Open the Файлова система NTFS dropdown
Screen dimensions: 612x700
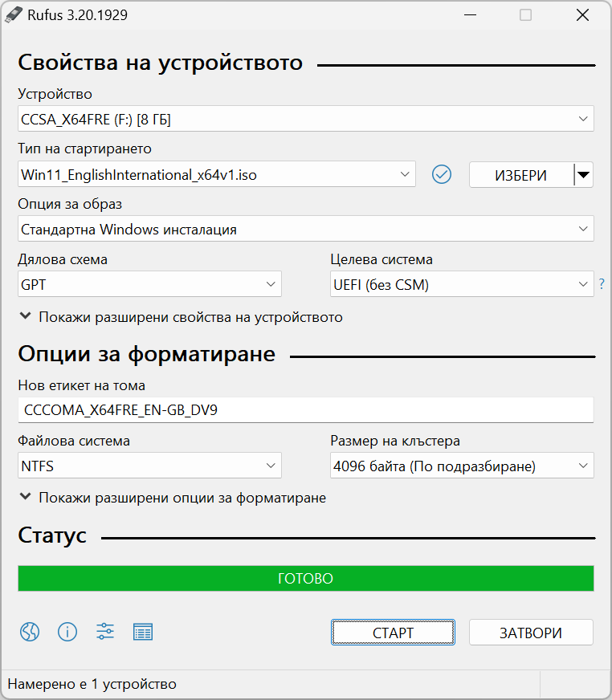[x=149, y=465]
